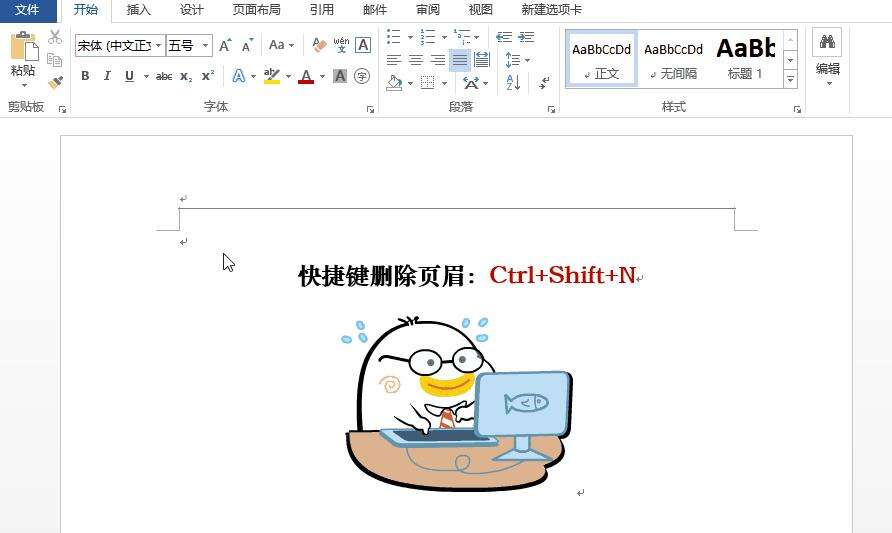The image size is (892, 533).
Task: Toggle strikethrough abc formatting
Action: coord(164,76)
